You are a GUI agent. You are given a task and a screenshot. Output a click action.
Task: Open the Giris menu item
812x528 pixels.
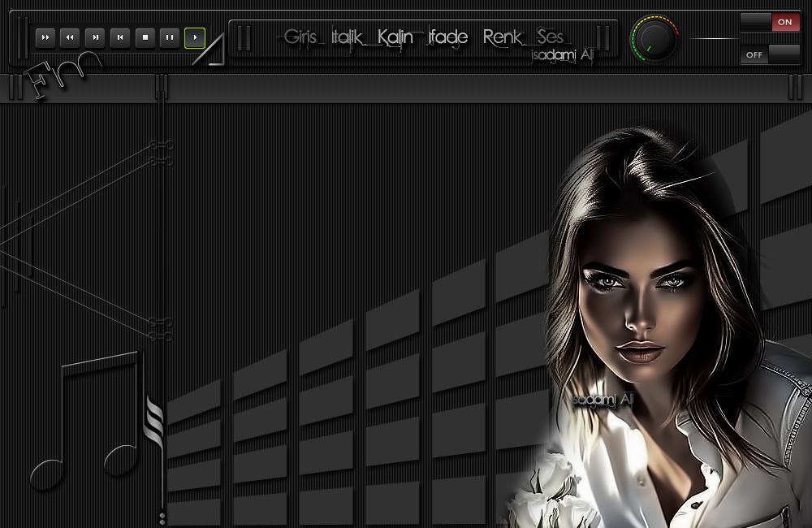click(x=300, y=37)
